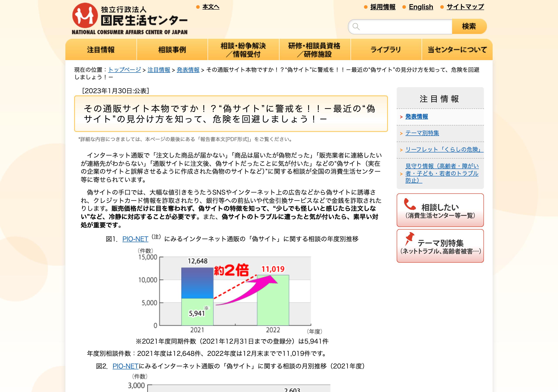Open 研修・相談員資格／研修施設 navigation tab
The image size is (558, 392).
[x=315, y=50]
